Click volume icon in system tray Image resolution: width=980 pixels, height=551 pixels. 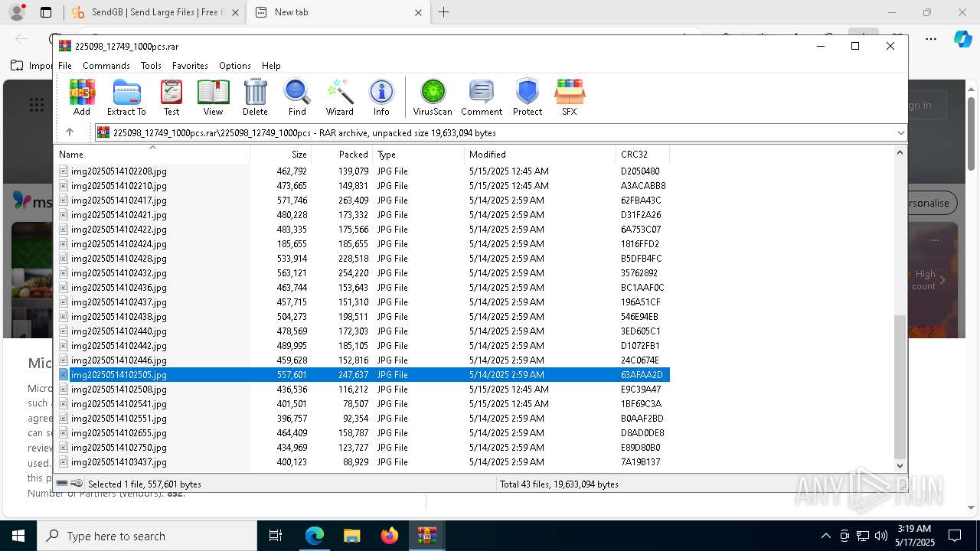tap(881, 536)
